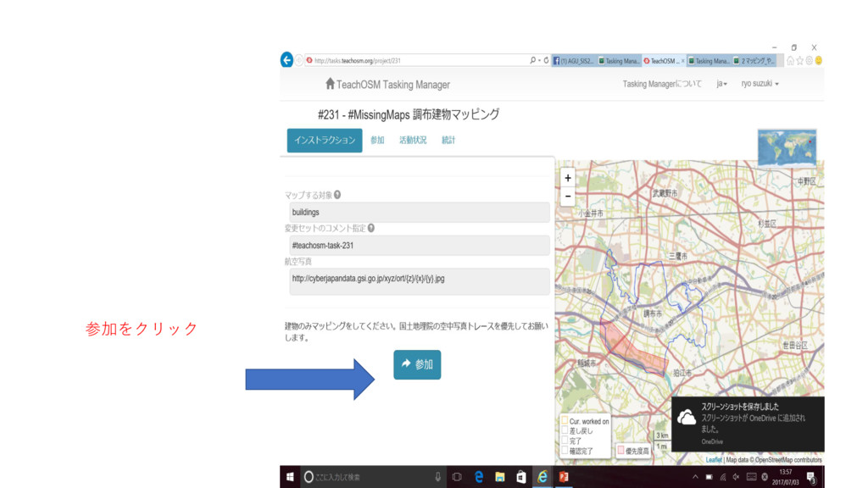The image size is (868, 488).
Task: Open Tasking Managerについて link
Action: [x=662, y=84]
